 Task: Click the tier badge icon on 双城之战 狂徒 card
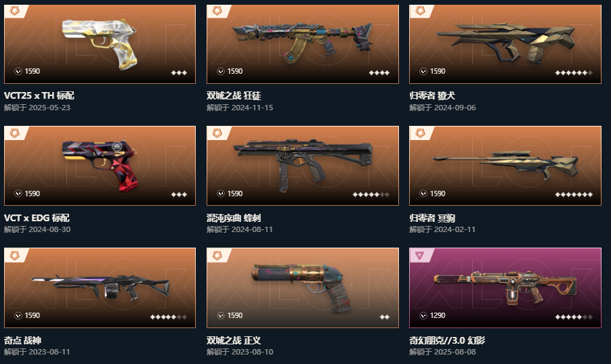[x=217, y=11]
